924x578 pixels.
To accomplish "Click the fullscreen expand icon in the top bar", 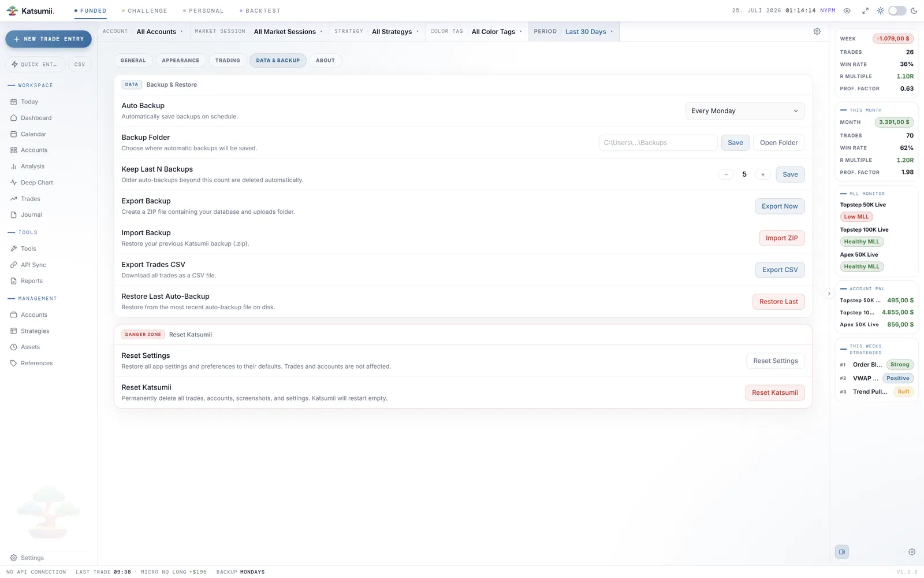I will point(865,11).
